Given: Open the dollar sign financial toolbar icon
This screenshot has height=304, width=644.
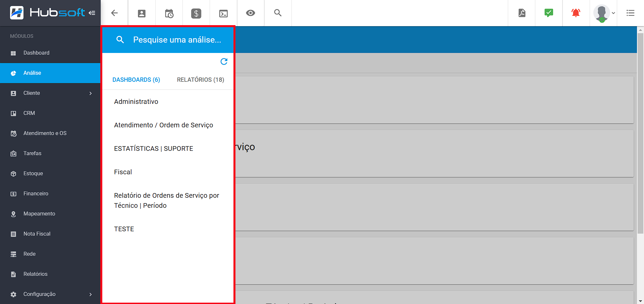Looking at the screenshot, I should 196,13.
